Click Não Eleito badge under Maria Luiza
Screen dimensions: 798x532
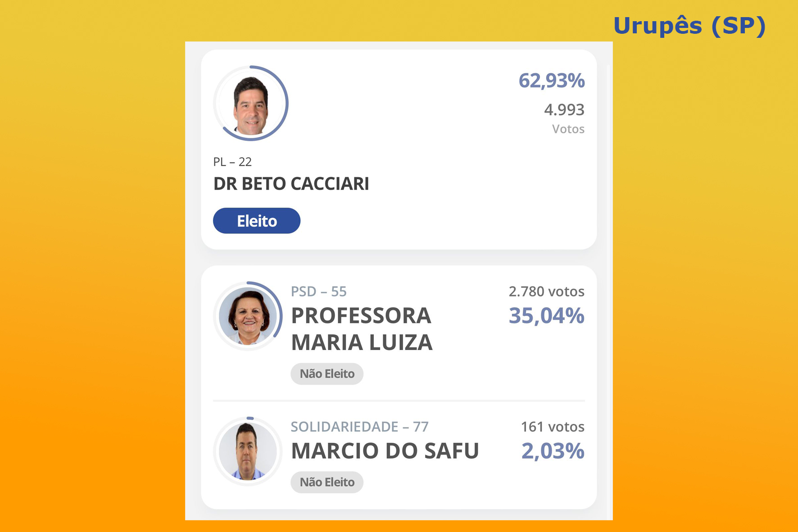click(327, 374)
